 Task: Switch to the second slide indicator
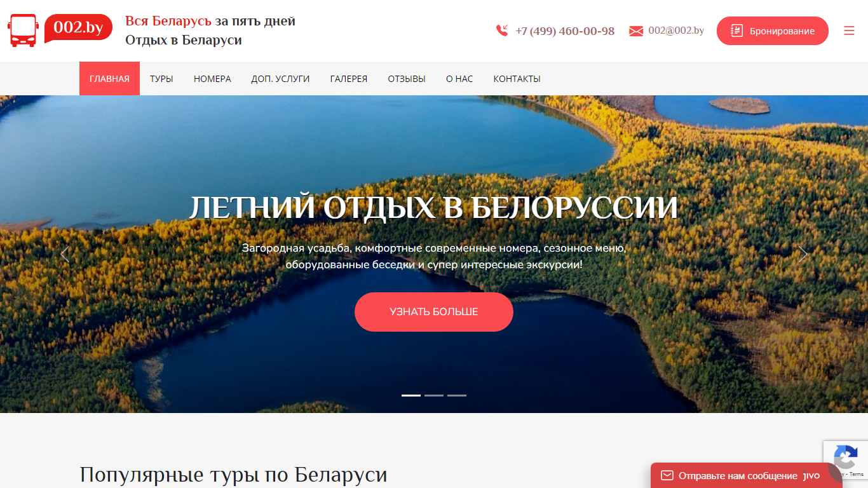(434, 395)
